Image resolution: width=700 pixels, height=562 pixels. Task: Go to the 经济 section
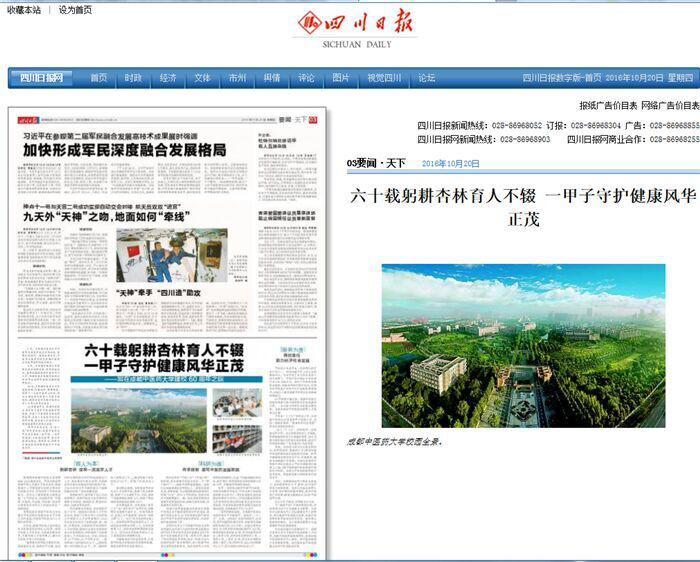167,78
